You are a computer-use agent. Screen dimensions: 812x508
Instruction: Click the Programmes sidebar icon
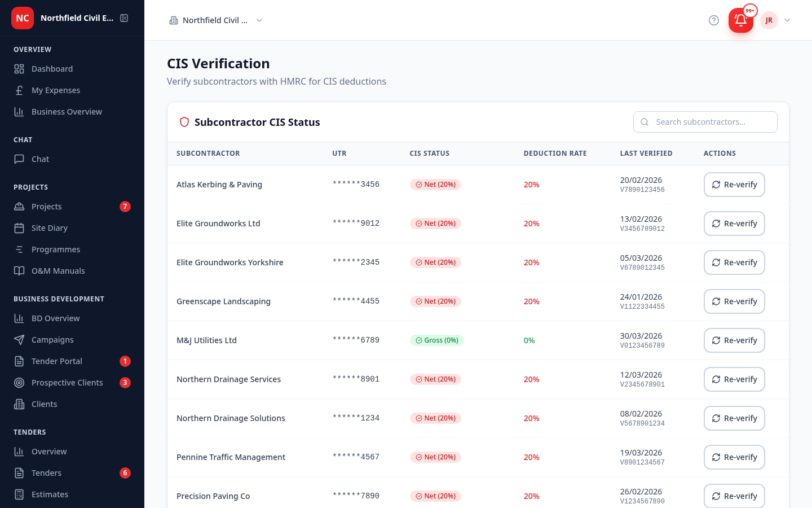(x=19, y=249)
